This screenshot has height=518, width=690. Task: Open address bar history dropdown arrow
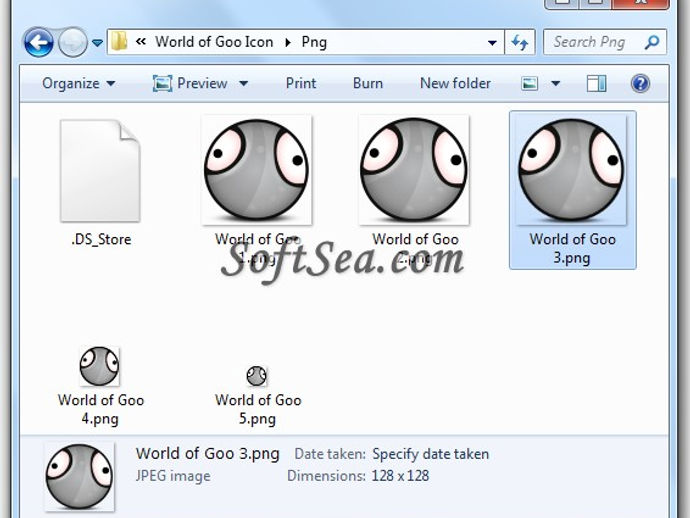pos(492,43)
